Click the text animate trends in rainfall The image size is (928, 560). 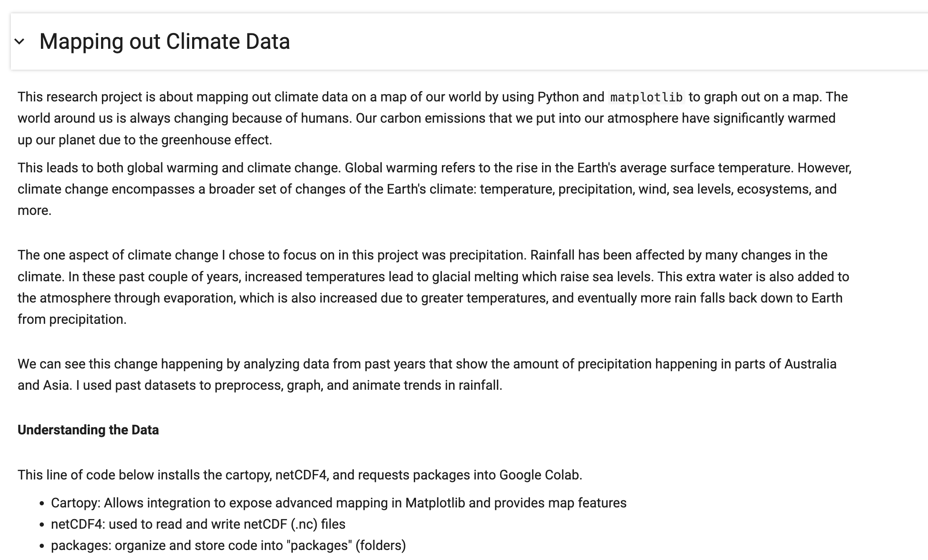[427, 385]
